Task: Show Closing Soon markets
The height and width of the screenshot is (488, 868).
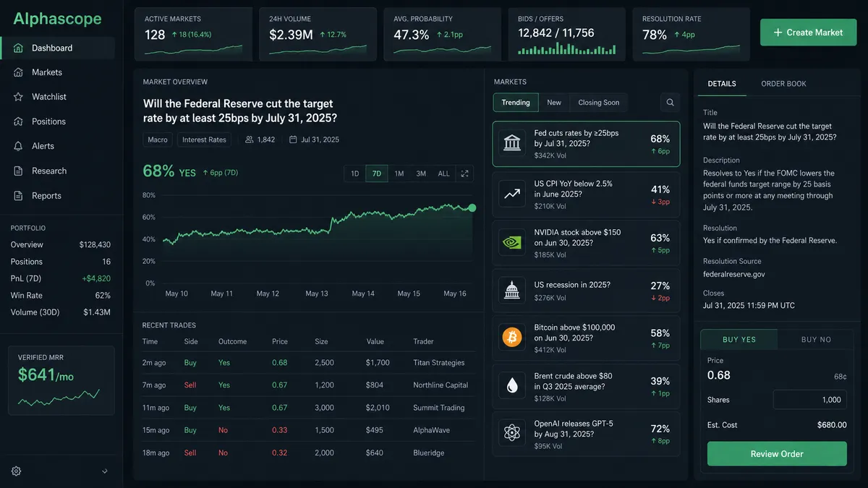Action: click(x=599, y=103)
